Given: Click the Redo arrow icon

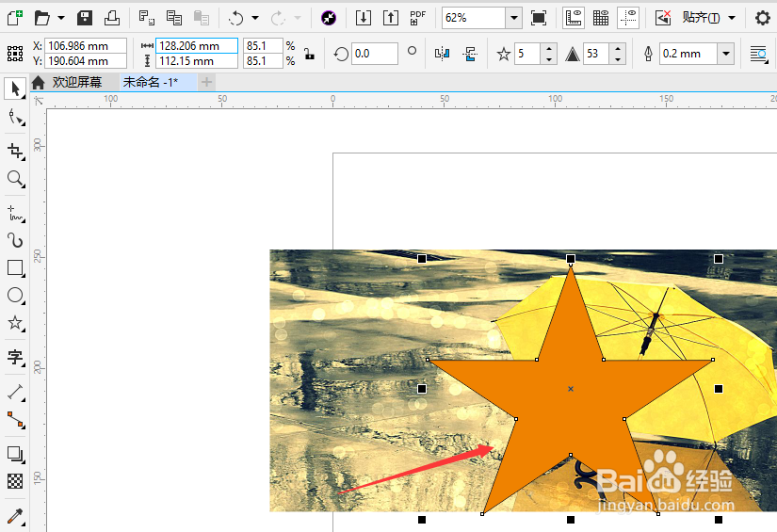Looking at the screenshot, I should (278, 18).
